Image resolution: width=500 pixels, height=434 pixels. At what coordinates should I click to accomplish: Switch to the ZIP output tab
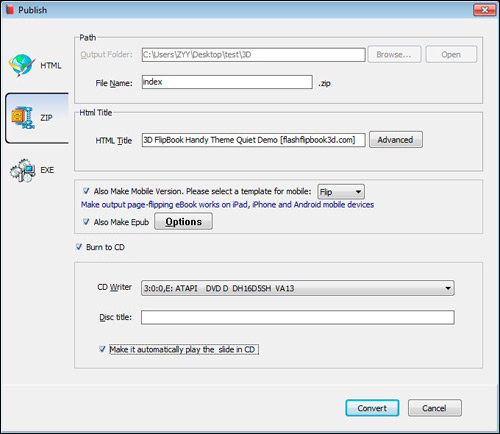pyautogui.click(x=37, y=118)
